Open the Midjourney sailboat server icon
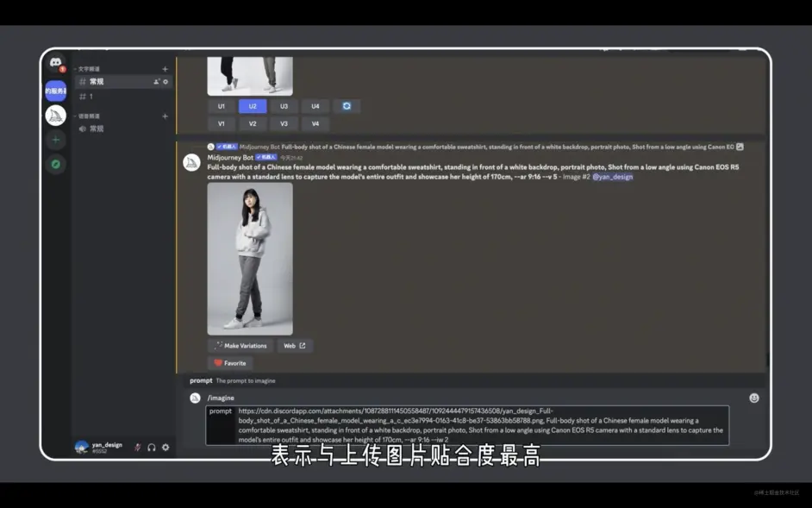The height and width of the screenshot is (508, 812). 55,115
